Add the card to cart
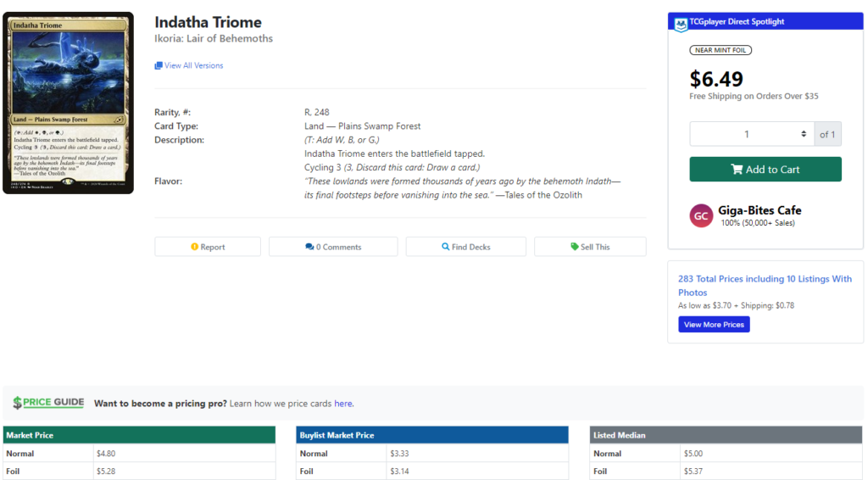This screenshot has height=480, width=868. point(765,170)
